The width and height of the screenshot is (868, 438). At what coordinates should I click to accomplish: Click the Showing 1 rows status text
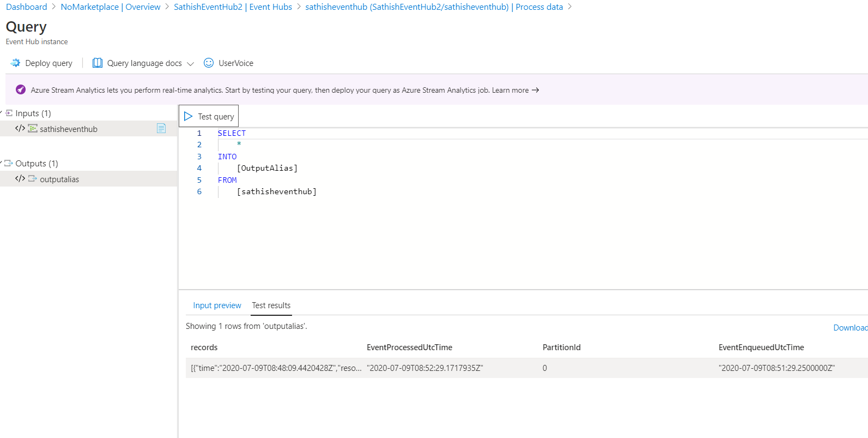point(246,326)
